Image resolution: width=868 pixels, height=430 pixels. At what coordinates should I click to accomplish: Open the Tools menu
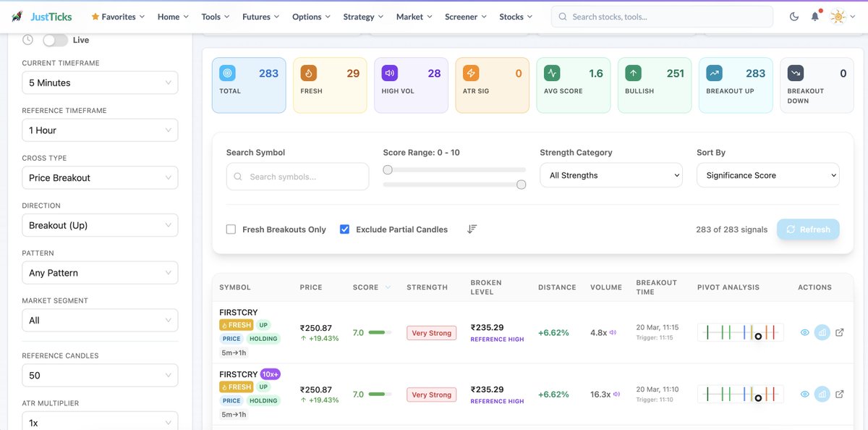tap(216, 17)
